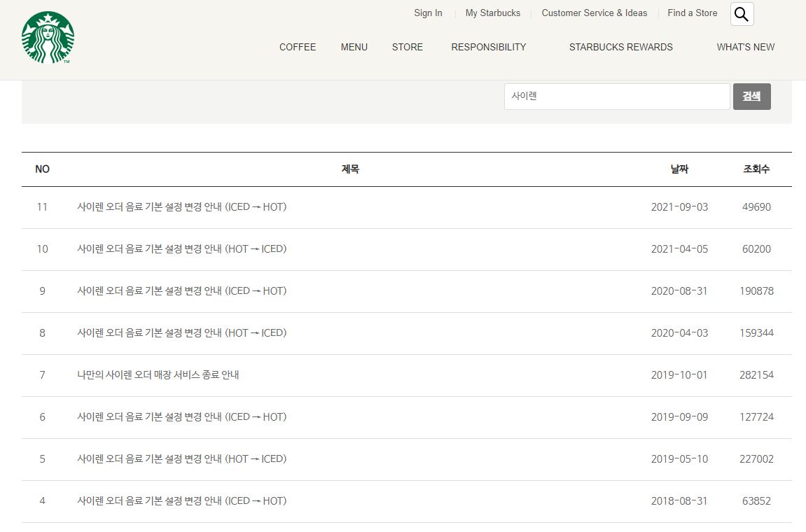The width and height of the screenshot is (806, 532).
Task: Open notice 11 dated 2021-09-03
Action: pos(181,206)
